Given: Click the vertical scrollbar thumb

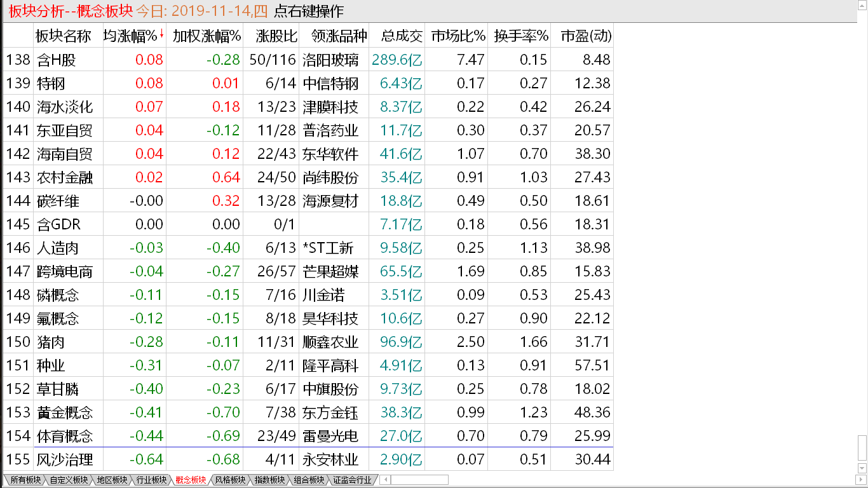Looking at the screenshot, I should coord(862,449).
